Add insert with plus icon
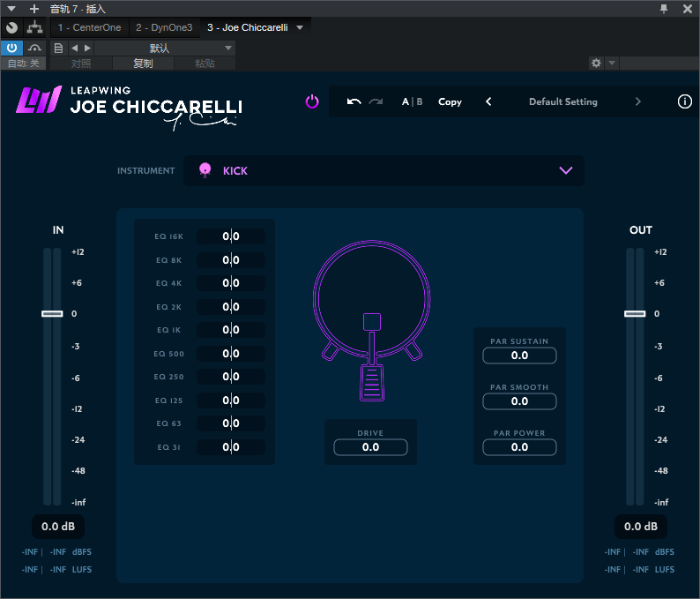The height and width of the screenshot is (599, 700). click(34, 9)
